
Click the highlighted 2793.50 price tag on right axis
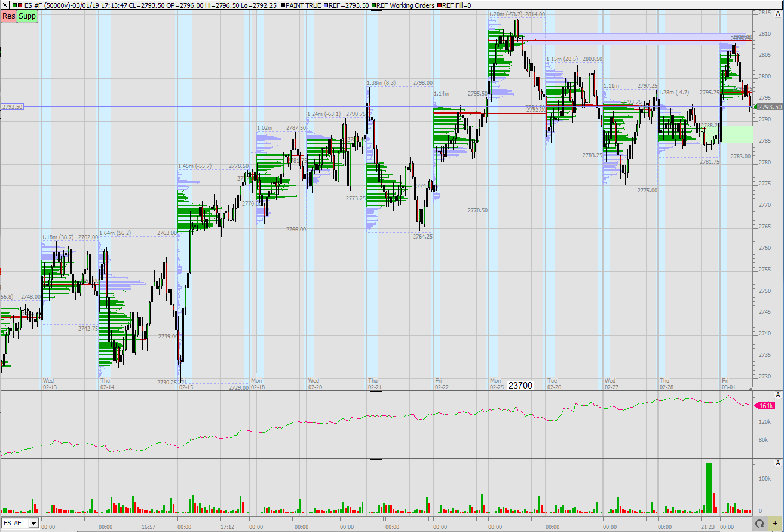click(x=768, y=108)
